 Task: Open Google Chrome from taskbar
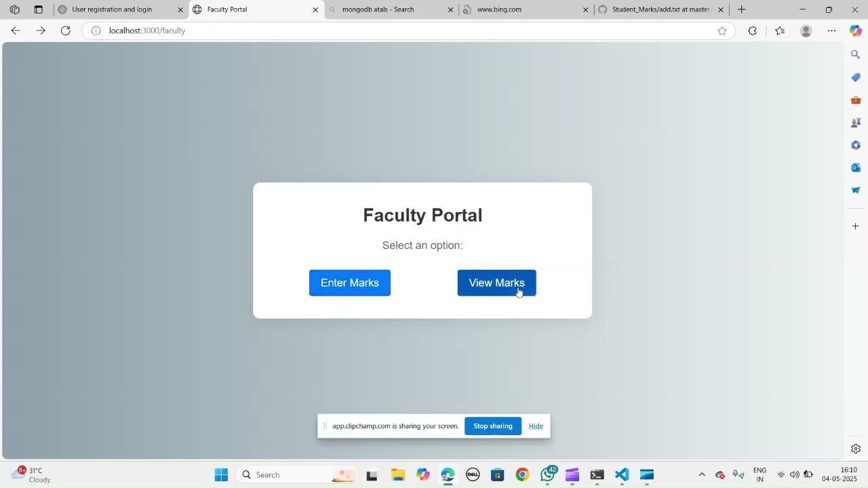[522, 474]
